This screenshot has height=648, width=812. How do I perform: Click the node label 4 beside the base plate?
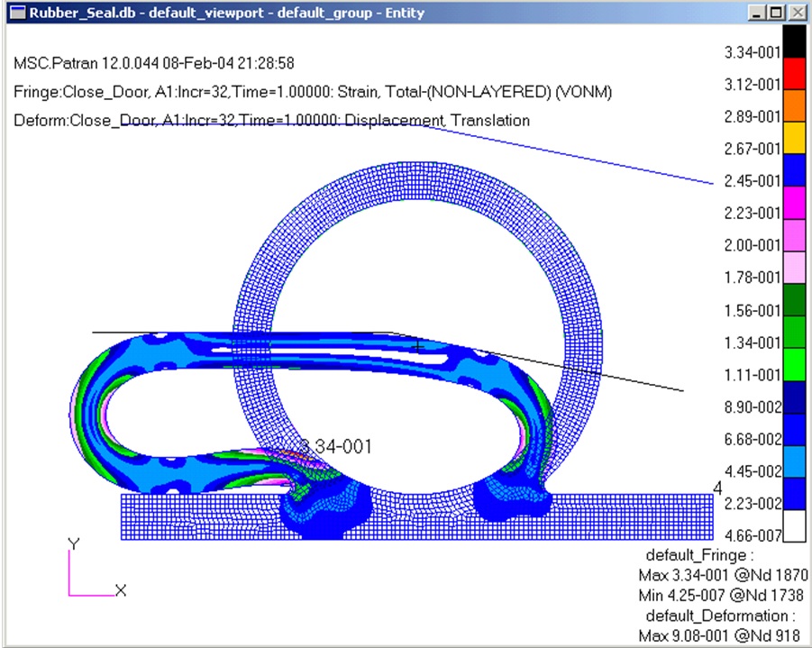point(717,488)
